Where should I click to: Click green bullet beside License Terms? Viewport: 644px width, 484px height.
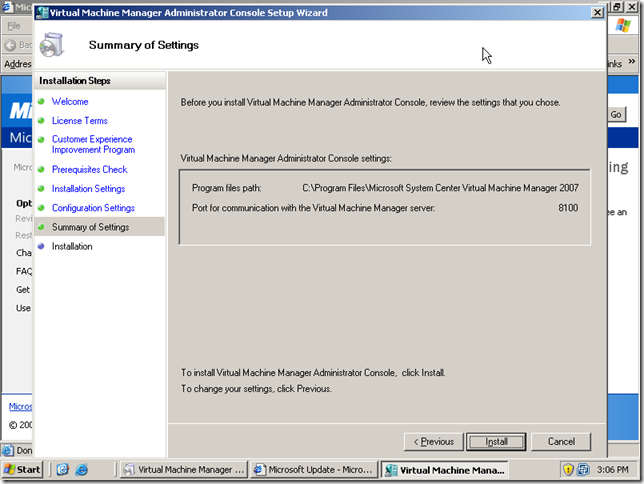(41, 120)
